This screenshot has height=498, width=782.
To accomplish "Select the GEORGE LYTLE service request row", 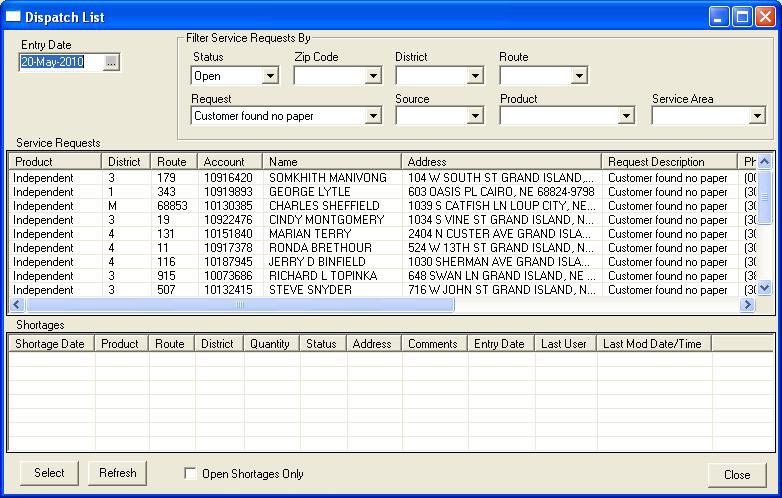I will click(x=309, y=192).
